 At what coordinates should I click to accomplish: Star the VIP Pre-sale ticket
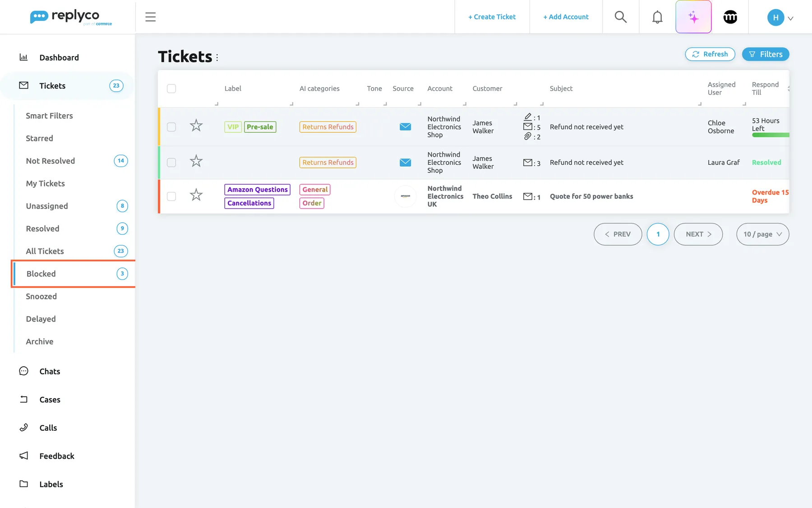[x=196, y=126]
